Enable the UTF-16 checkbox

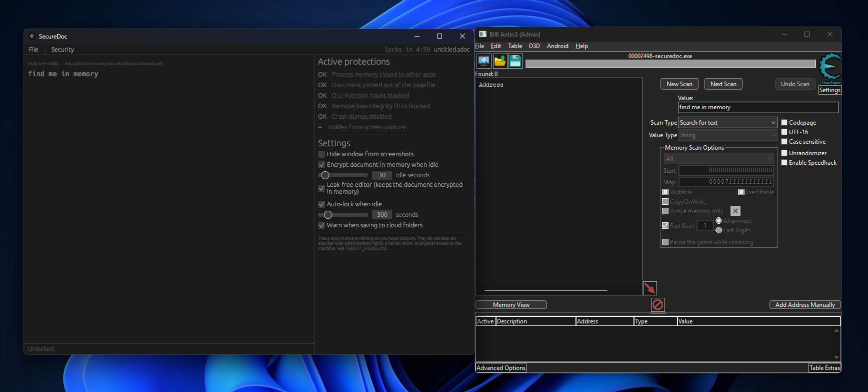point(784,132)
